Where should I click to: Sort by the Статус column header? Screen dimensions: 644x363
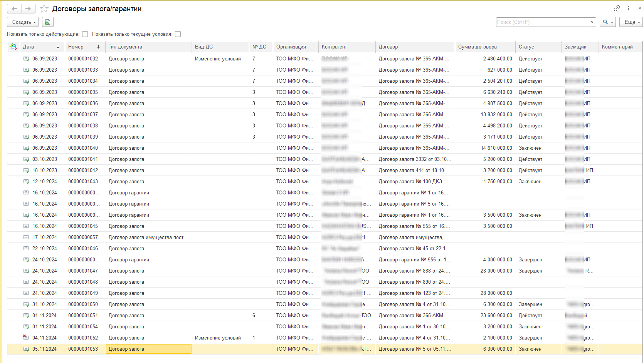[x=538, y=47]
